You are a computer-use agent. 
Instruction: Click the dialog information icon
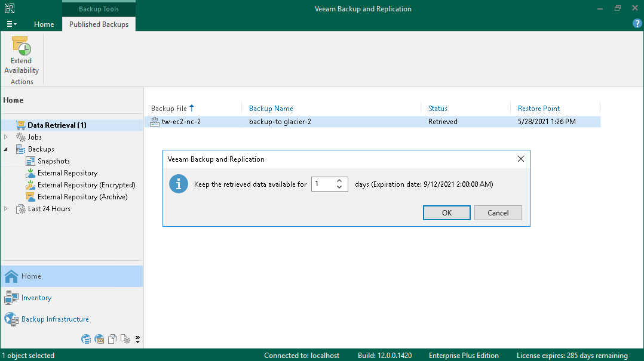[179, 184]
